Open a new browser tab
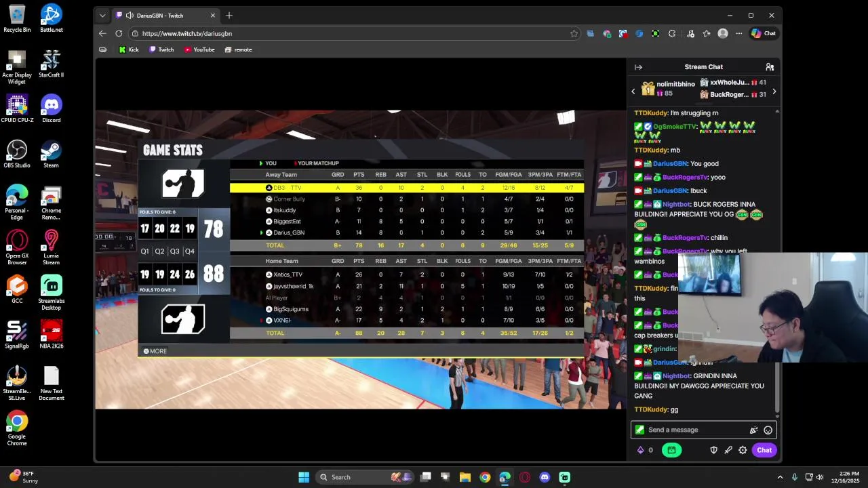 (229, 15)
